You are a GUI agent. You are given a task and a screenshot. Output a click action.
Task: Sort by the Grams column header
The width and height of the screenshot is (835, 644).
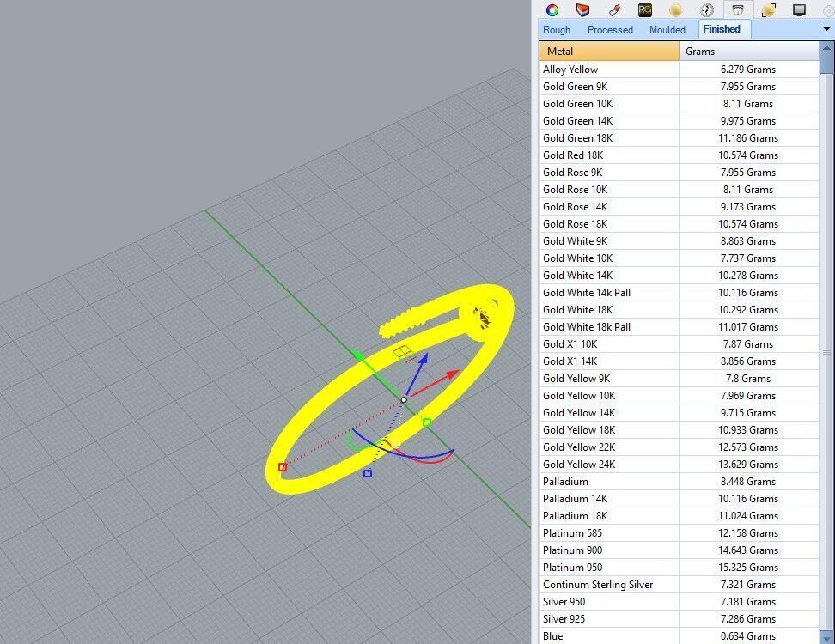(749, 52)
